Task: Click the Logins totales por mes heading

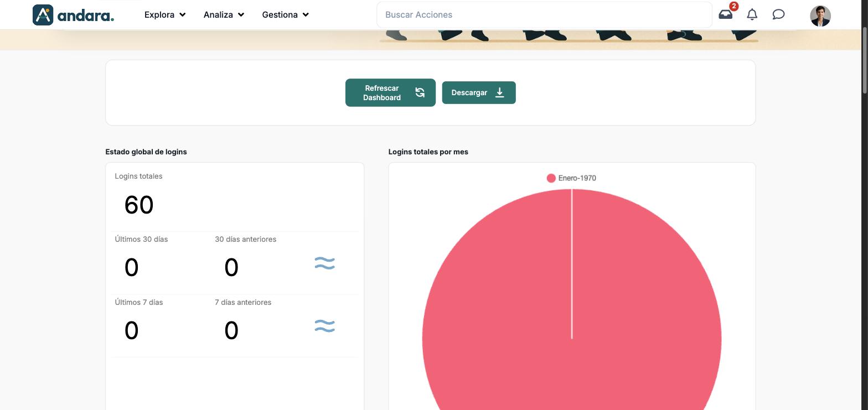Action: [x=428, y=152]
